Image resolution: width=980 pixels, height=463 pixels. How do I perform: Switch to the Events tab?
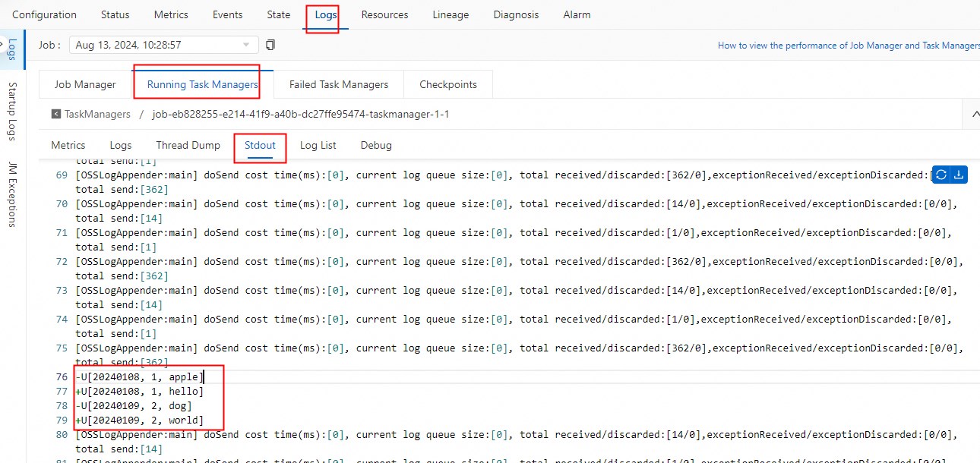228,14
